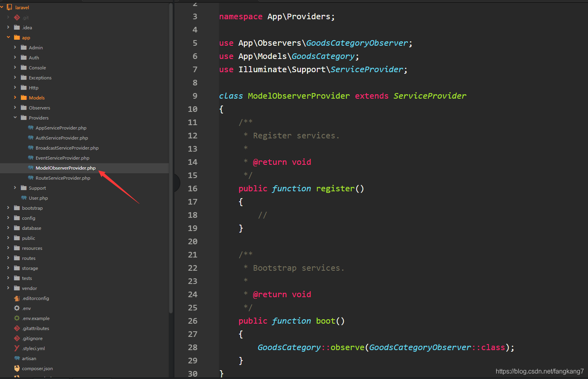This screenshot has height=379, width=588.
Task: Click the AppServiceProvider.php file icon
Action: point(30,128)
